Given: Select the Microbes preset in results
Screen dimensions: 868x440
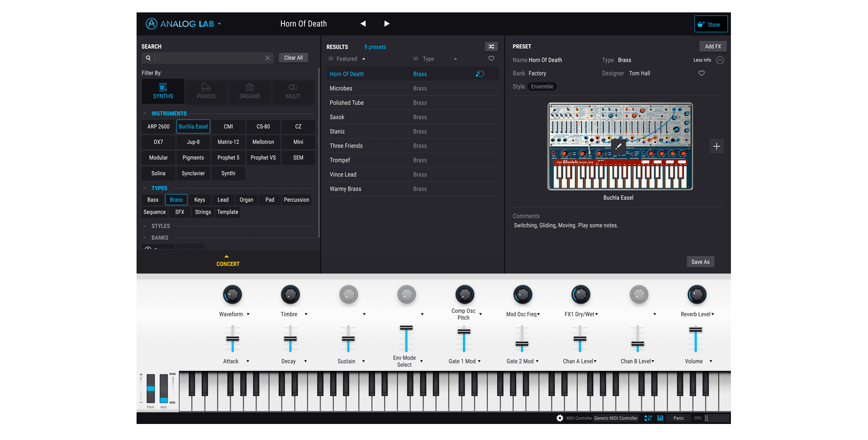Looking at the screenshot, I should (341, 88).
